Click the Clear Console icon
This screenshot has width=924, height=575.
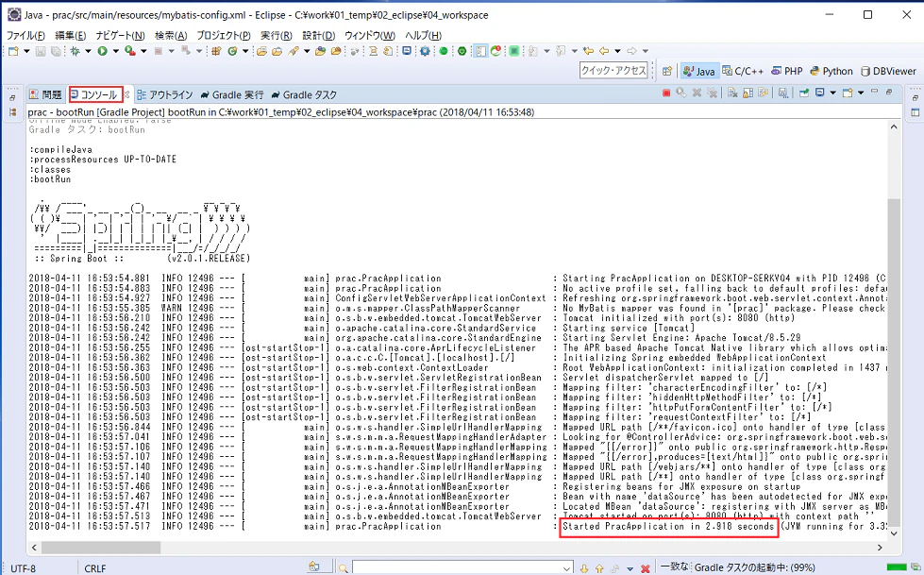pos(732,93)
